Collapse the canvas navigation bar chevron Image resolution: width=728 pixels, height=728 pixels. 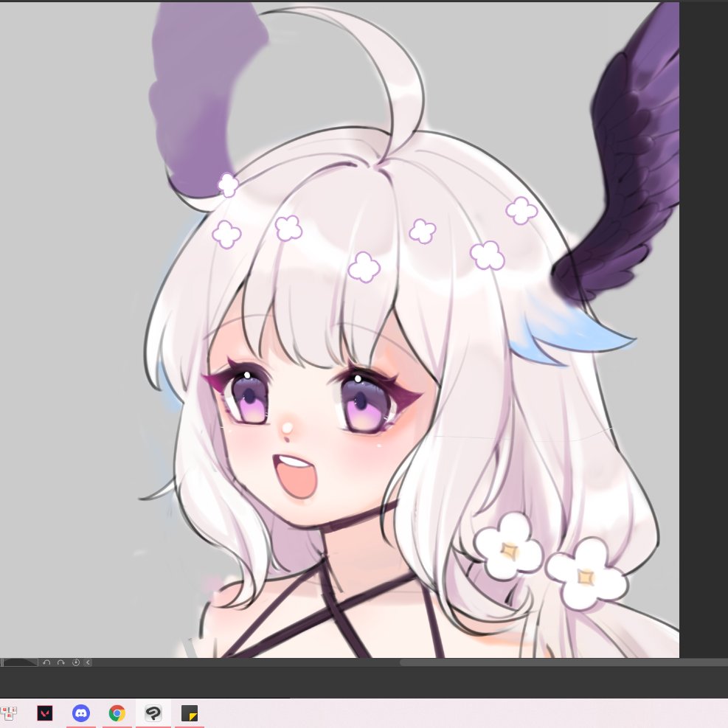88,662
